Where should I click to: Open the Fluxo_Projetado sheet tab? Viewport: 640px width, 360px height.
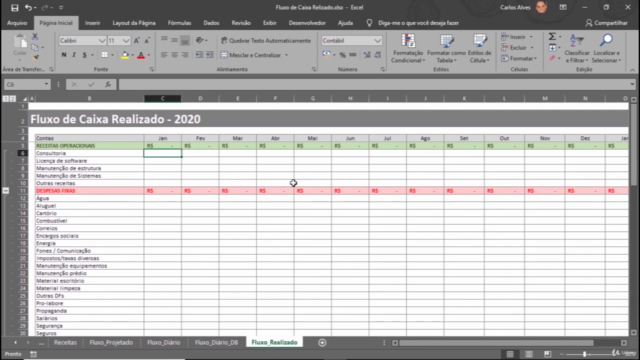111,342
